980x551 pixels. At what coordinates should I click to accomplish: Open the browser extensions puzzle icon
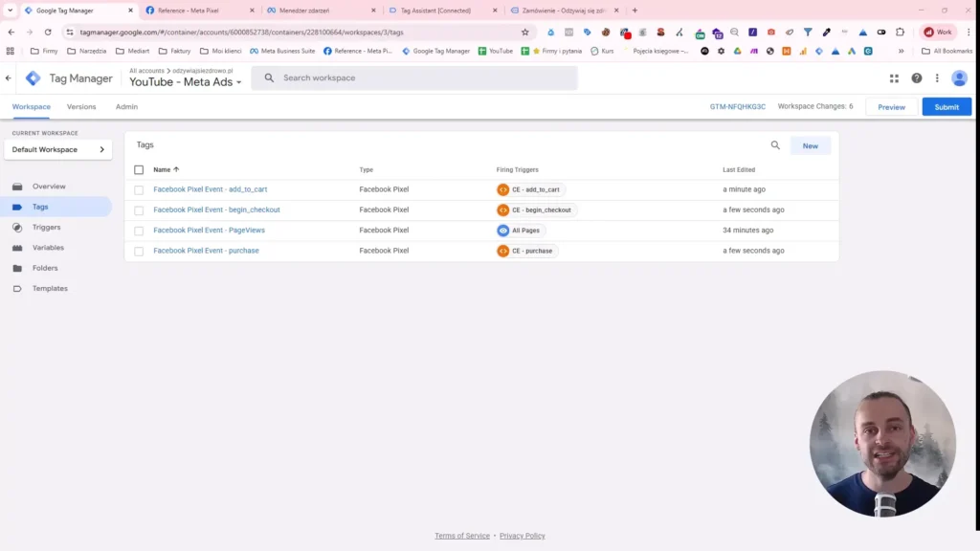click(900, 32)
